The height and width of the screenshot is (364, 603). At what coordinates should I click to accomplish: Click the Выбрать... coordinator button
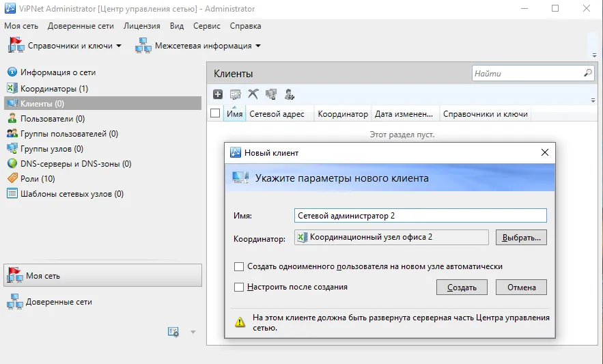pyautogui.click(x=521, y=238)
